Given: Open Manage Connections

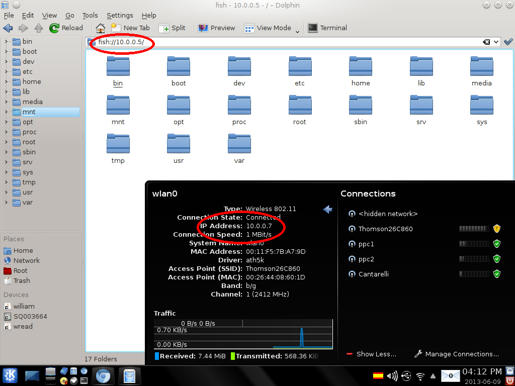Looking at the screenshot, I should (x=457, y=354).
